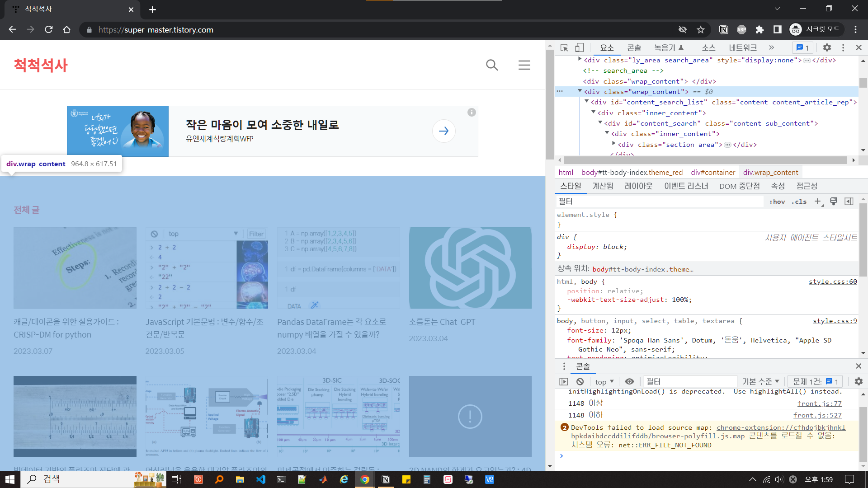Toggle the console live expression eye icon
868x488 pixels.
[x=629, y=381]
